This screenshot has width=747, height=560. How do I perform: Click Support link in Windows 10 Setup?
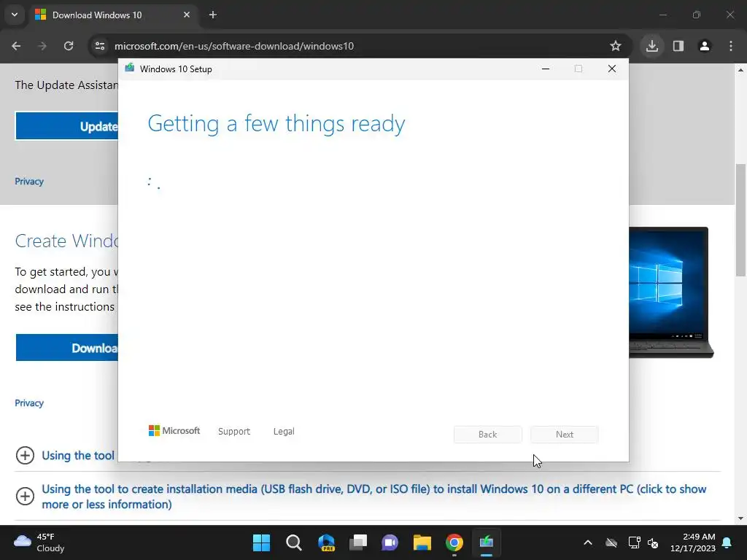234,432
